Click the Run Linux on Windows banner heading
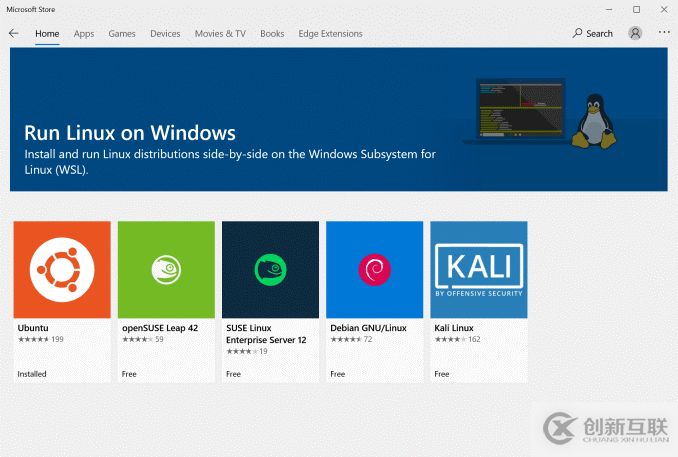678x457 pixels. 130,133
